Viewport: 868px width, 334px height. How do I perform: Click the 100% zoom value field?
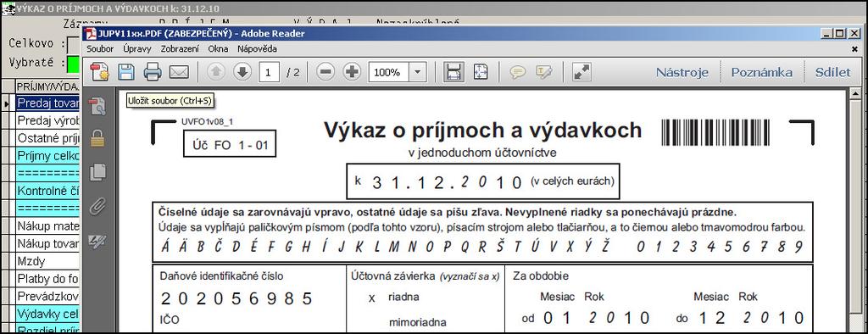(x=388, y=72)
